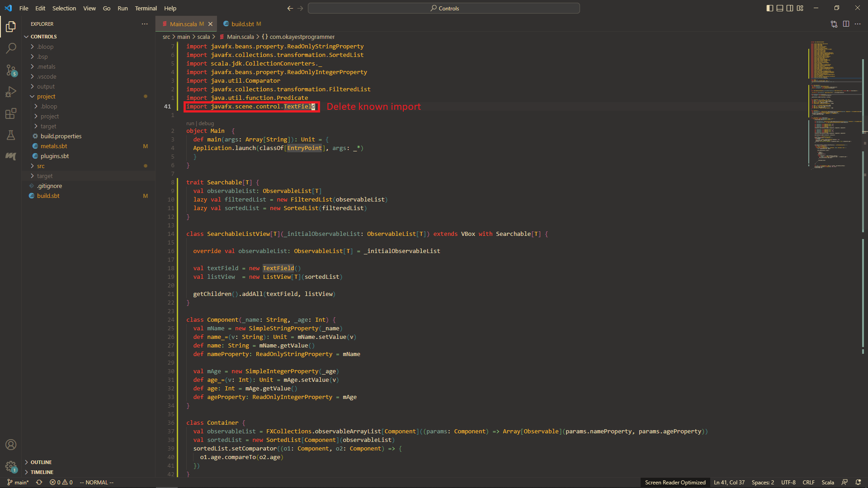The height and width of the screenshot is (488, 868).
Task: Open the Run and Debug view
Action: point(11,92)
